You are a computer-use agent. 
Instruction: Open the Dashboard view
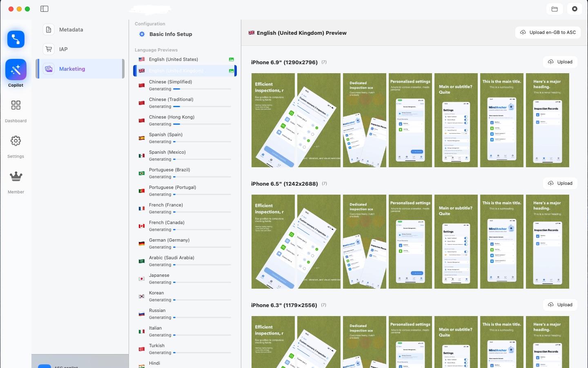(x=16, y=108)
